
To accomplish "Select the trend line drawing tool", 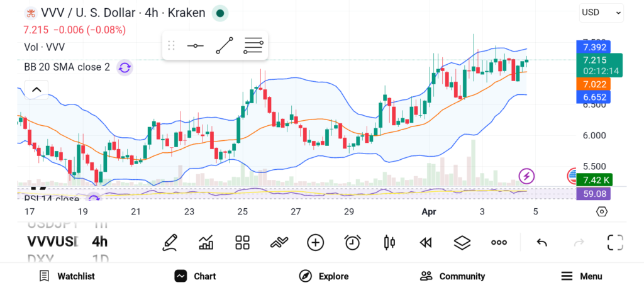I will [224, 46].
